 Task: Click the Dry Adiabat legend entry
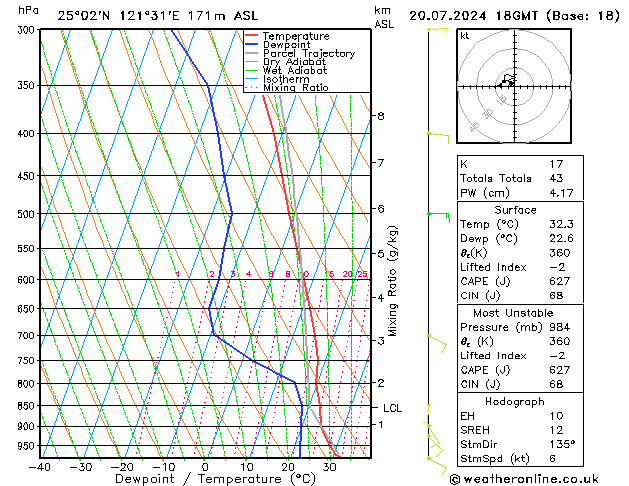tap(294, 62)
